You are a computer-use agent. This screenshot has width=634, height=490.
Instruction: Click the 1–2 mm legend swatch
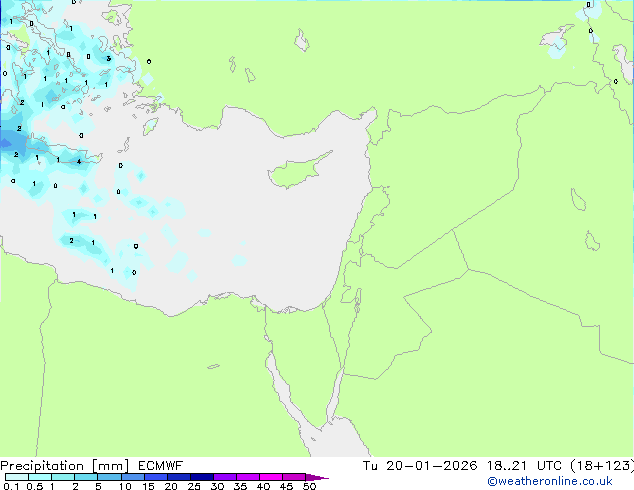point(63,477)
